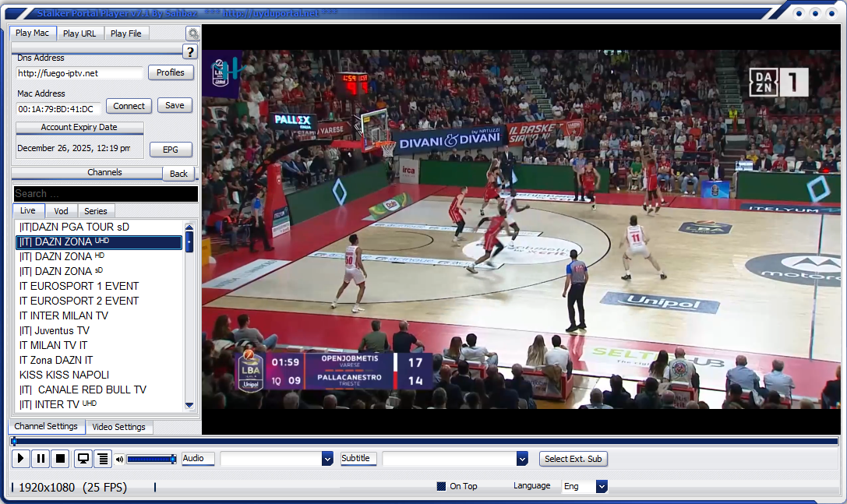Viewport: 847px width, 504px height.
Task: Select channel IT Zona DAZN IT
Action: coord(100,361)
